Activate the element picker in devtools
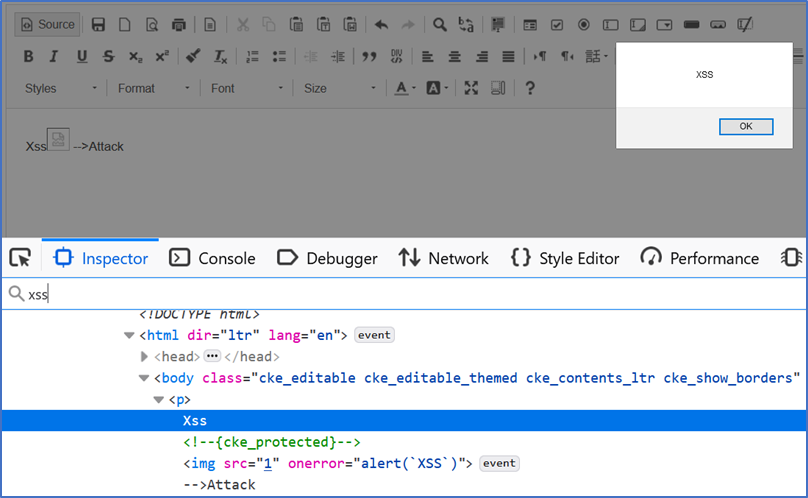The height and width of the screenshot is (498, 808). [21, 258]
